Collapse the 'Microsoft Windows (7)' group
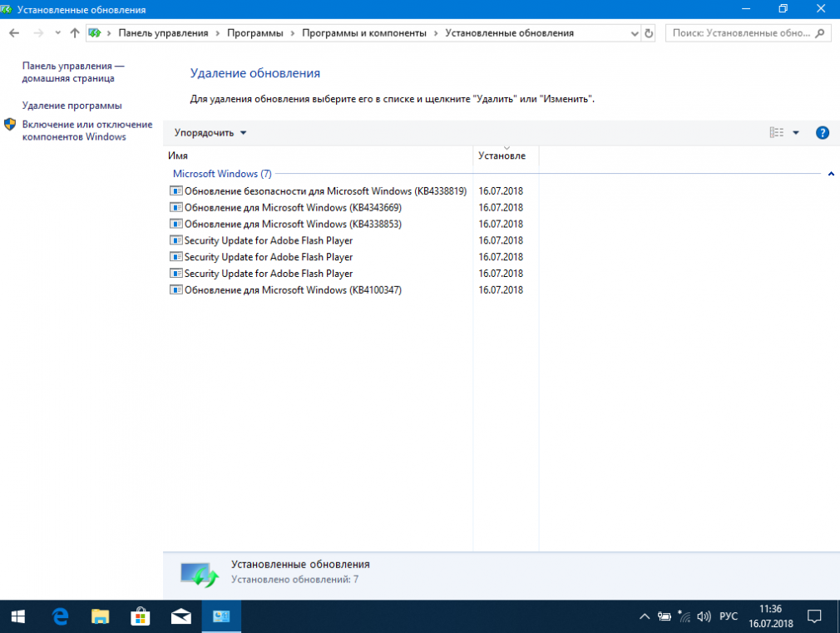Screen dimensions: 840x633 click(x=831, y=174)
